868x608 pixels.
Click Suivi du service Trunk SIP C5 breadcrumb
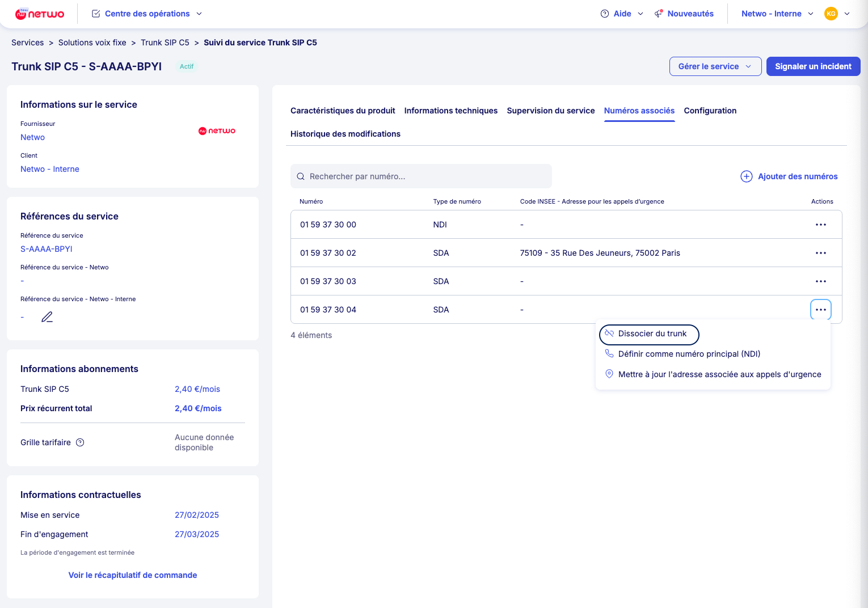coord(260,43)
